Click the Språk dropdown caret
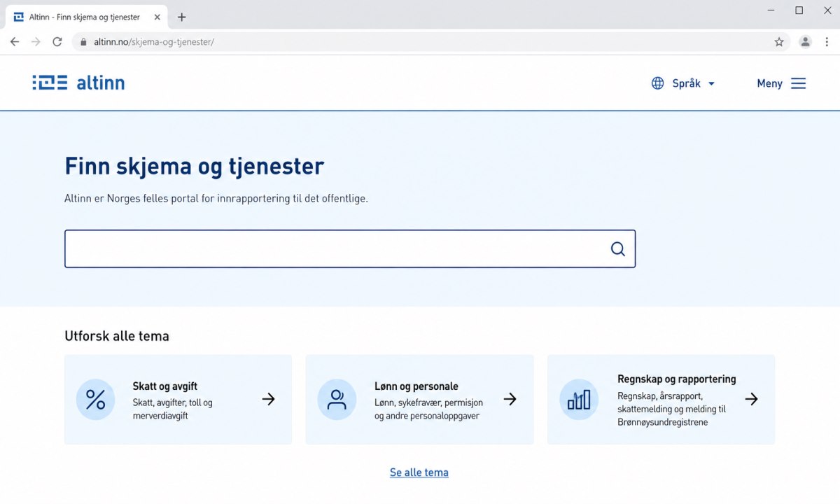This screenshot has height=504, width=840. coord(711,84)
